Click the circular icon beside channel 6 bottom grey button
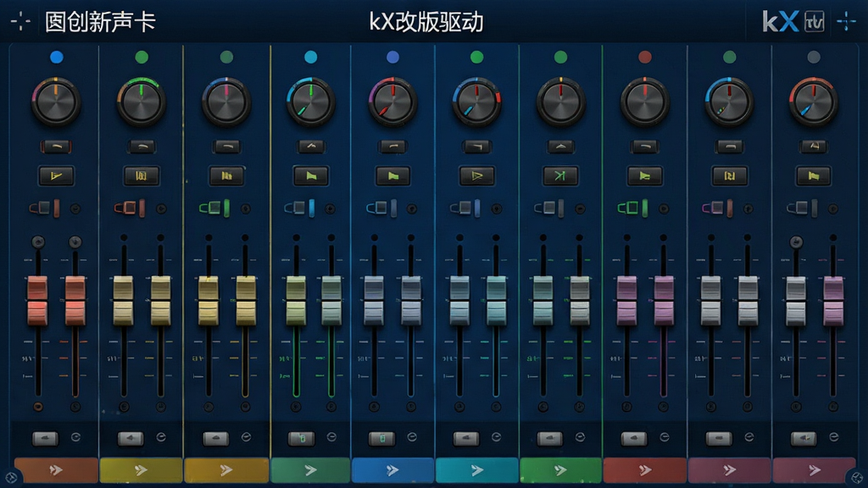868x488 pixels. pos(497,437)
